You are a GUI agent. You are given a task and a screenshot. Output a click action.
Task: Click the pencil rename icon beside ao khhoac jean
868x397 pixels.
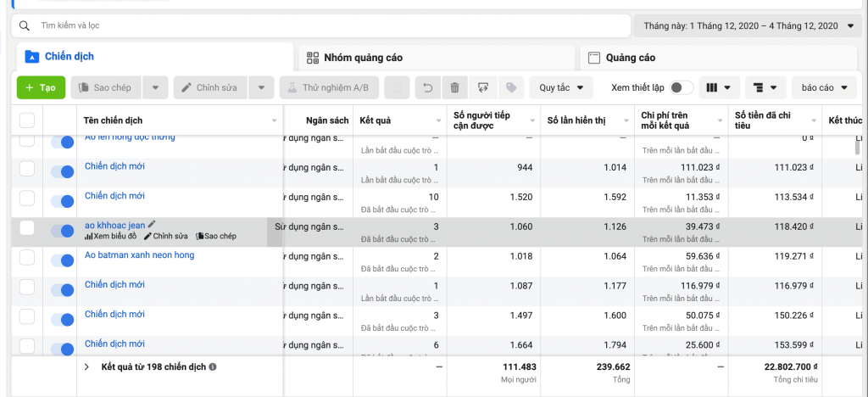[x=152, y=224]
